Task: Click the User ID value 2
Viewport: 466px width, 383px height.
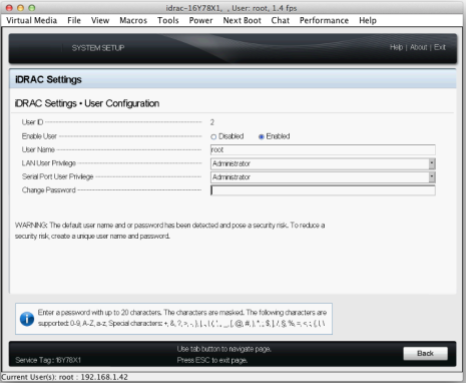Action: (212, 122)
